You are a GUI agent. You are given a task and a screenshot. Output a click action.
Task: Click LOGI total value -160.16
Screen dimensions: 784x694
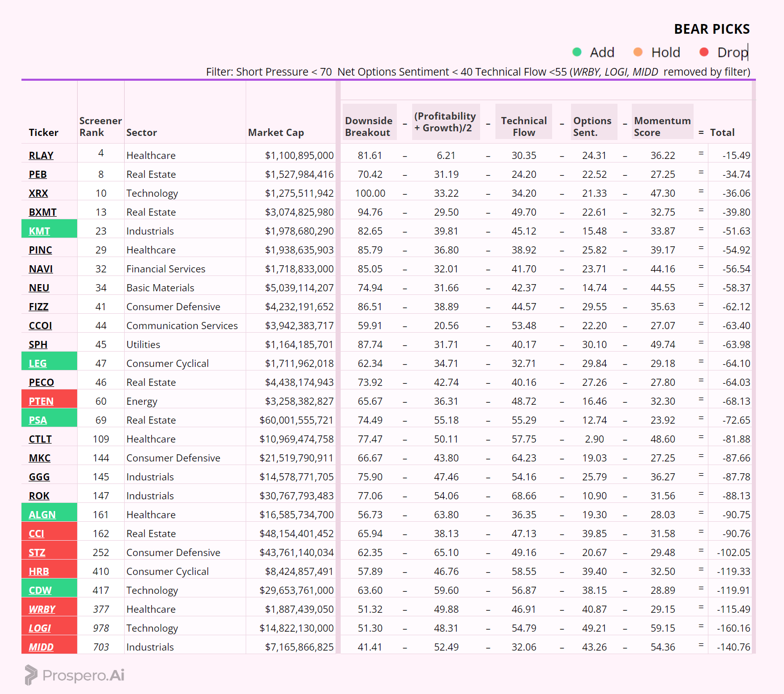coord(733,628)
